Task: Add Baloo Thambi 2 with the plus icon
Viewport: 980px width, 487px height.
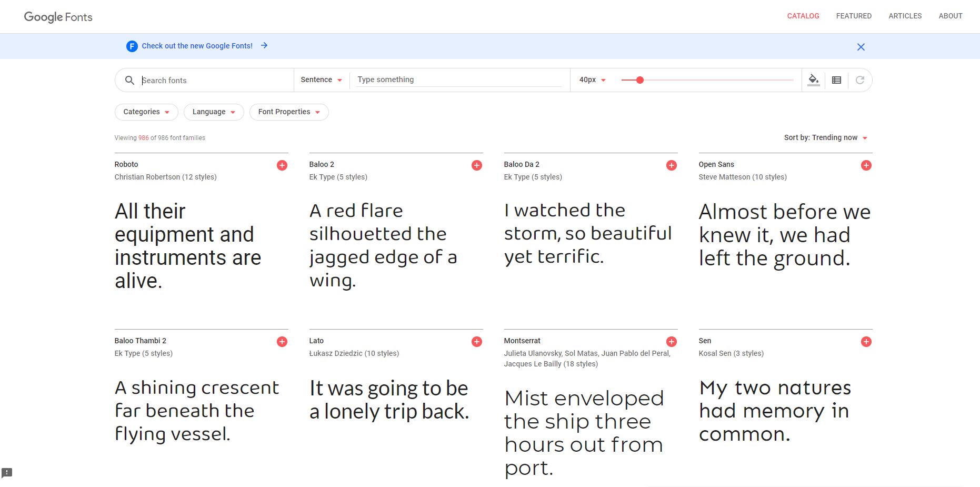Action: coord(282,342)
